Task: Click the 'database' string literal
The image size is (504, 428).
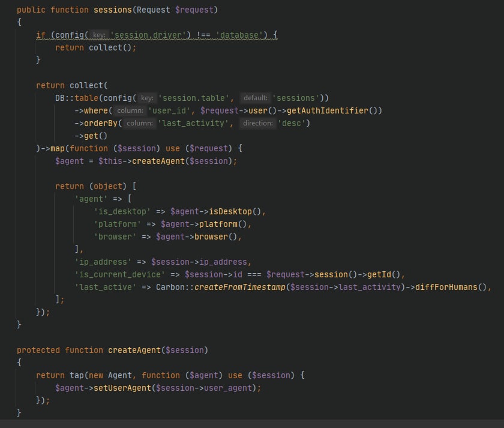Action: (241, 35)
